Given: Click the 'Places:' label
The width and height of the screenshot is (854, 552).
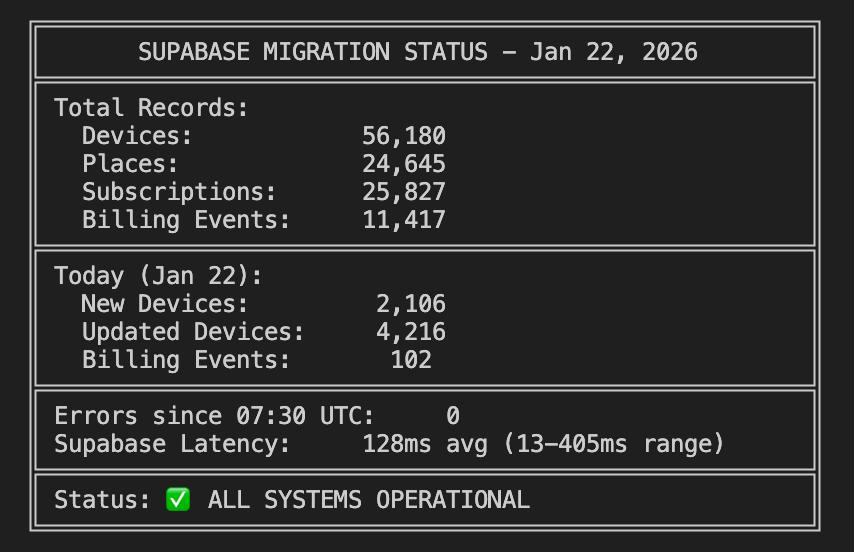Looking at the screenshot, I should click(x=130, y=163).
